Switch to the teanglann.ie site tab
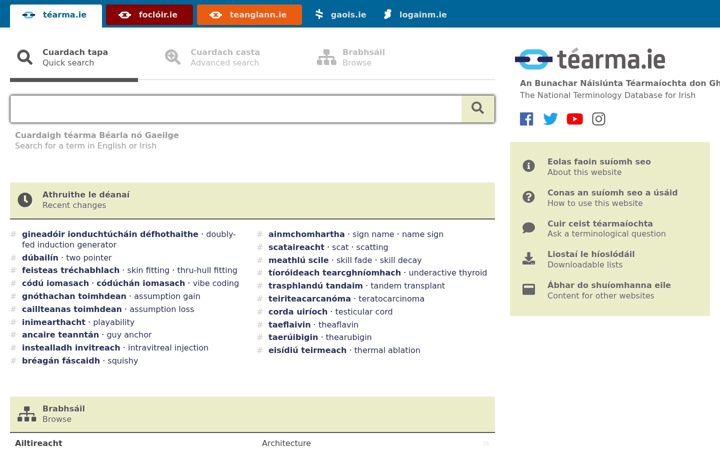Image resolution: width=720 pixels, height=450 pixels. click(249, 15)
